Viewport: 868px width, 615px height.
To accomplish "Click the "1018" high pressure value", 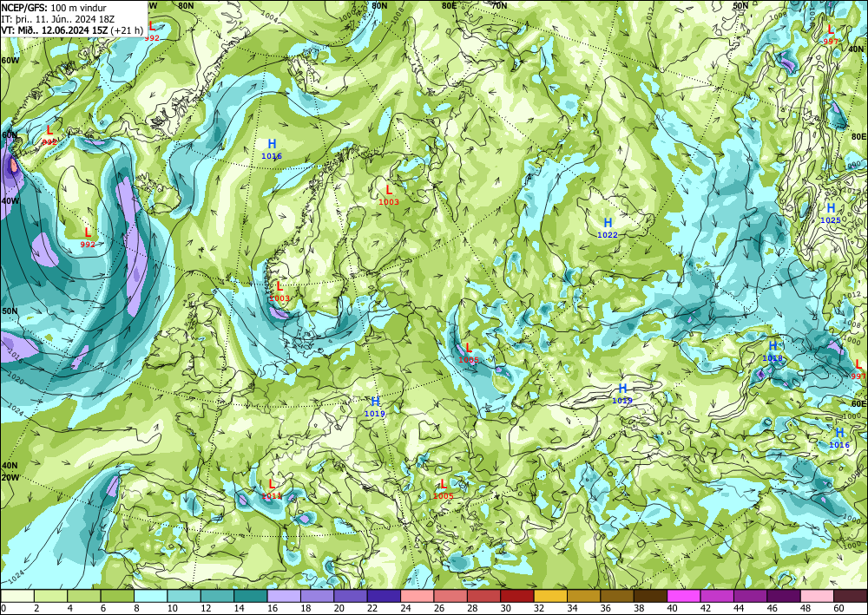I will tap(773, 358).
